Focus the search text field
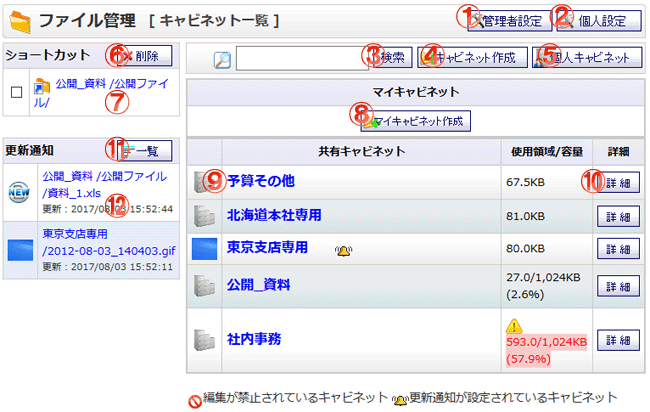Image resolution: width=650 pixels, height=412 pixels. (302, 58)
